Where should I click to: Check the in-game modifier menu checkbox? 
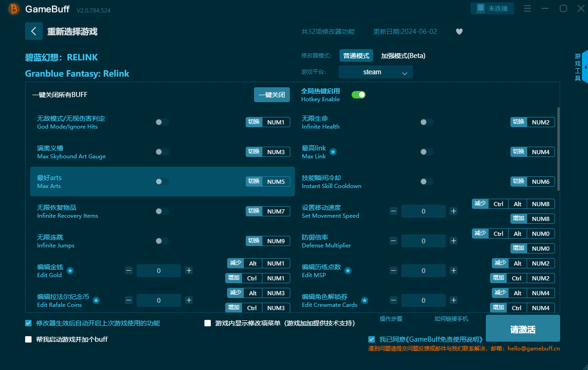pyautogui.click(x=208, y=323)
